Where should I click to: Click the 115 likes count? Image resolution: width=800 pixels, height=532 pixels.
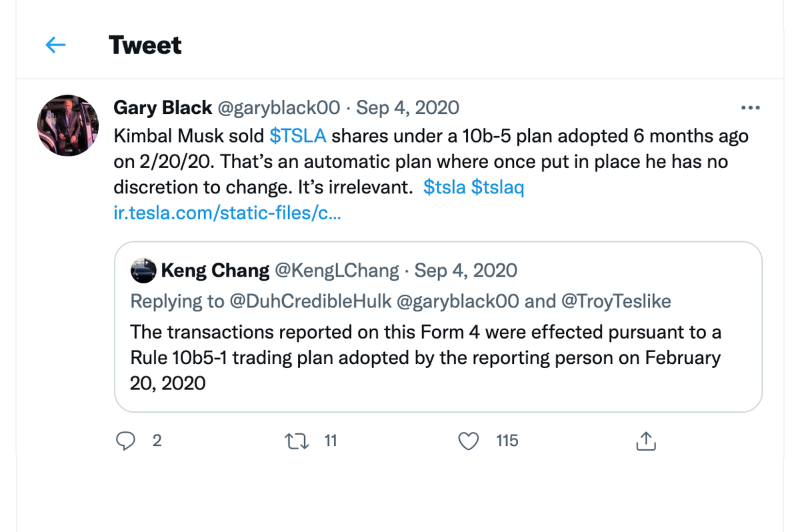[x=507, y=441]
